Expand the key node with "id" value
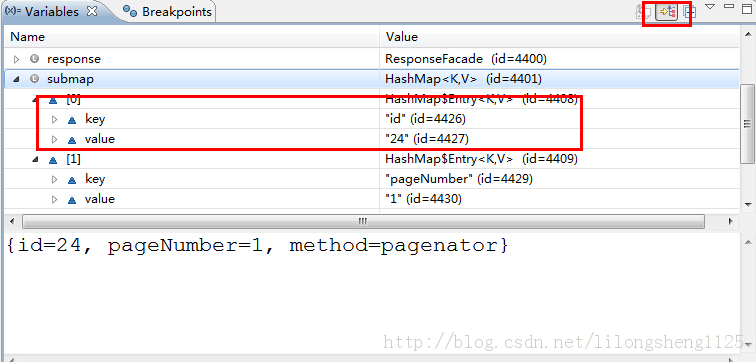756x362 pixels. pos(54,119)
